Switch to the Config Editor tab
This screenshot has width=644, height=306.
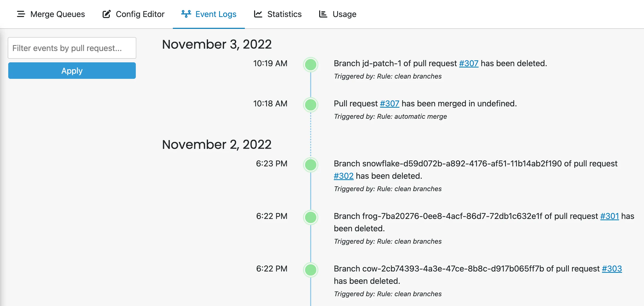140,14
